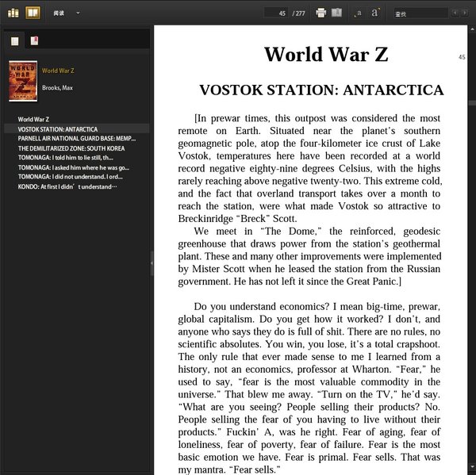Open TOMONAGA: I asked him where entry
Image resolution: width=476 pixels, height=475 pixels.
tap(74, 167)
